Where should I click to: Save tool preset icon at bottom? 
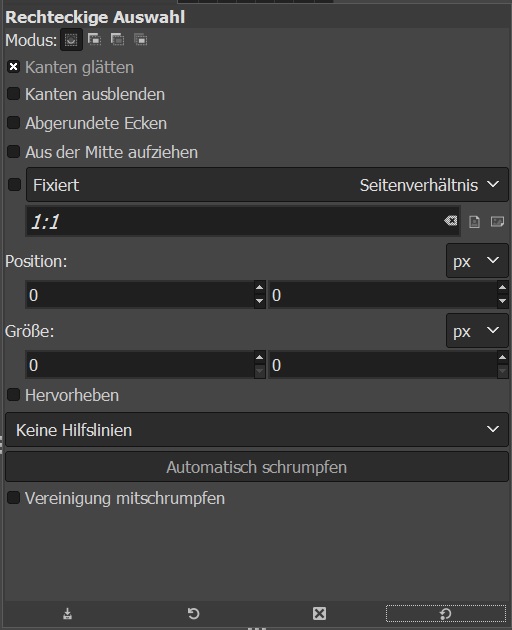67,614
